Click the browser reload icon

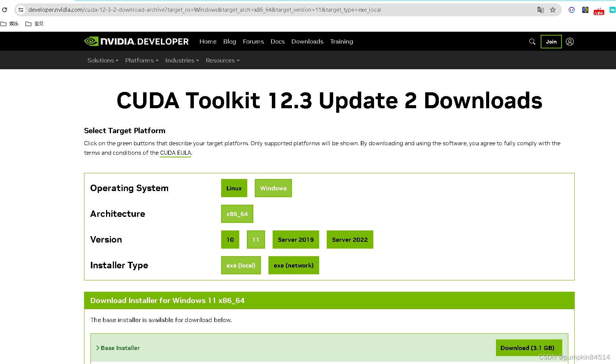pyautogui.click(x=5, y=10)
